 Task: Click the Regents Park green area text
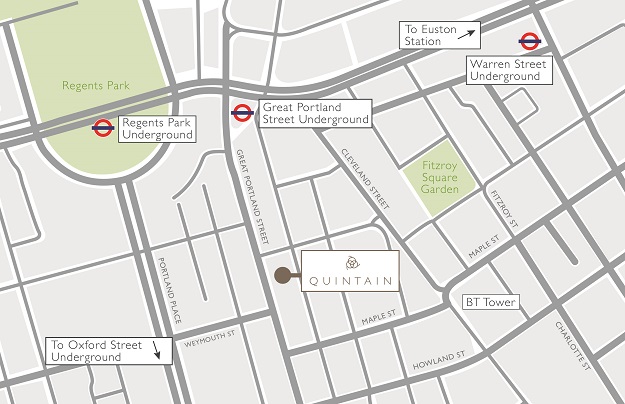96,85
